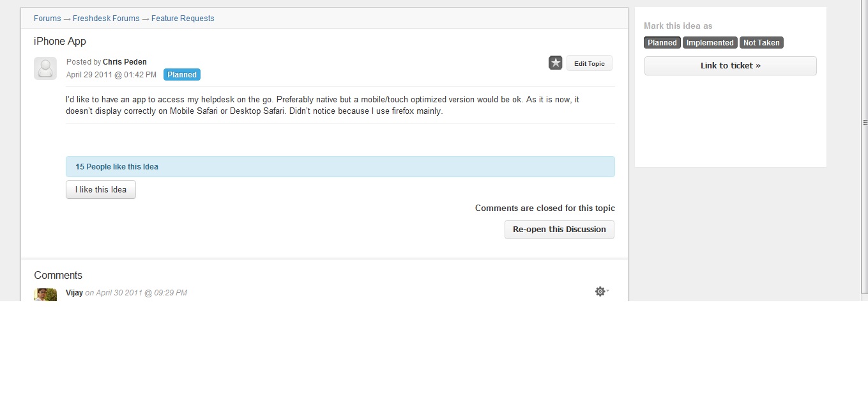Viewport: 868px width, 399px height.
Task: Mark this idea as Planned in sidebar
Action: point(662,43)
